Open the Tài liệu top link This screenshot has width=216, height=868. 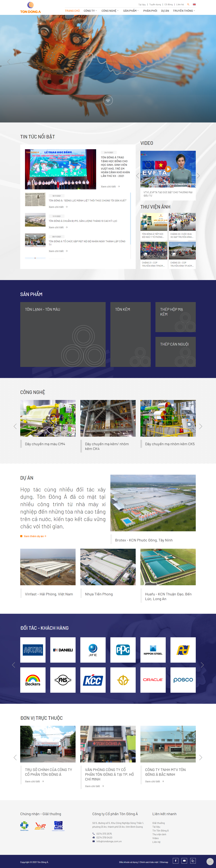[142, 5]
